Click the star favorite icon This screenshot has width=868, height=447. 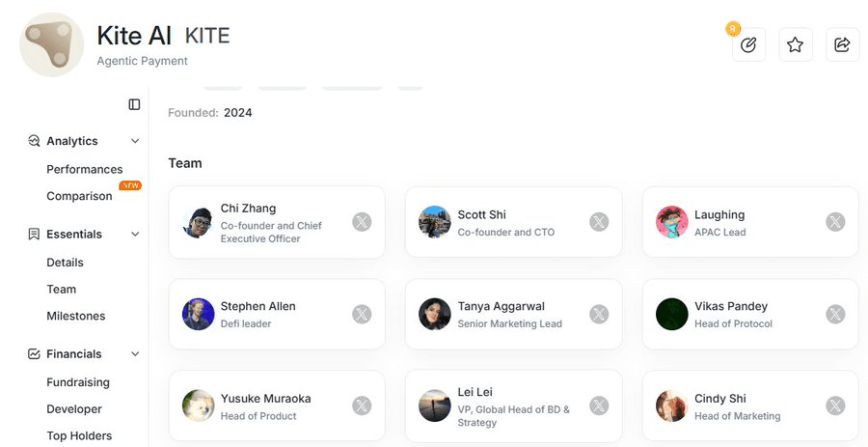(x=795, y=44)
